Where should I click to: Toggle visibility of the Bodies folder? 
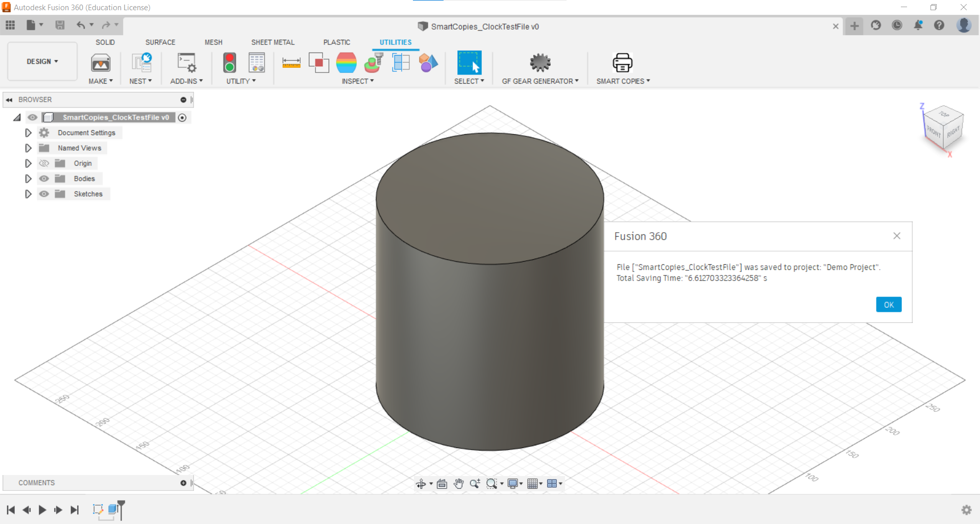click(x=44, y=179)
